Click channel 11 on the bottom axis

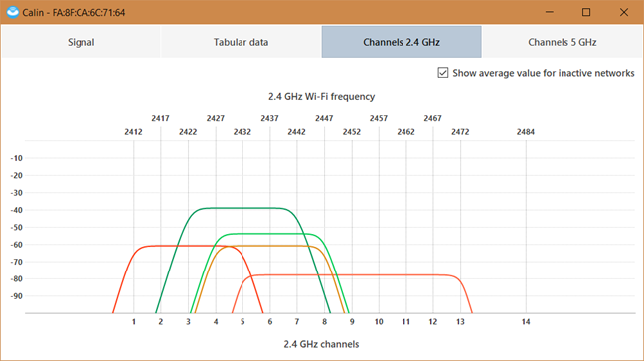[x=405, y=322]
